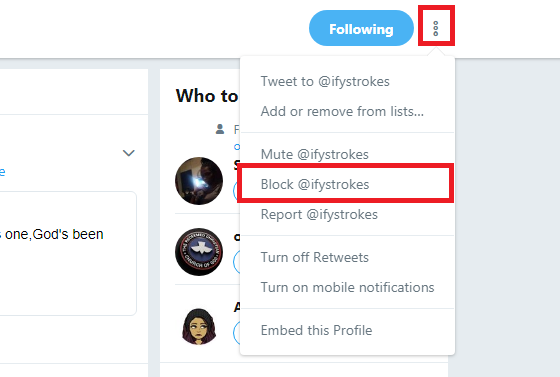Open the cartoon bitmoji avatar profile

click(x=199, y=325)
